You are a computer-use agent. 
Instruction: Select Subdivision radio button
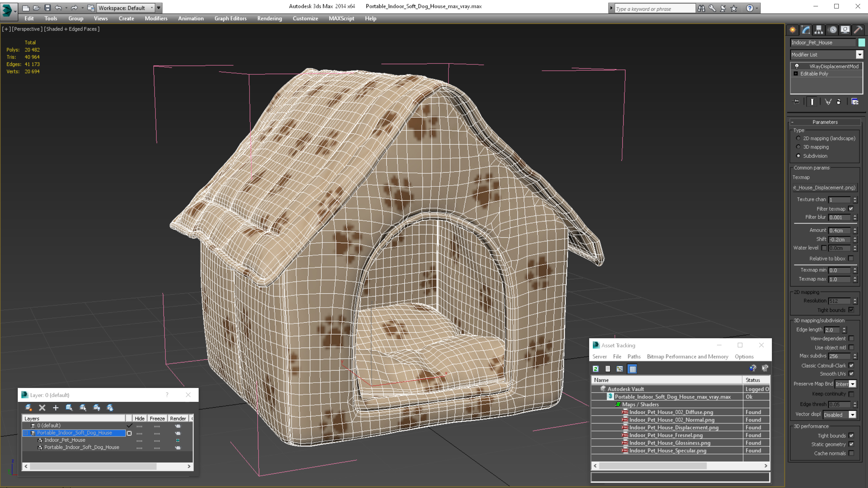pyautogui.click(x=798, y=156)
